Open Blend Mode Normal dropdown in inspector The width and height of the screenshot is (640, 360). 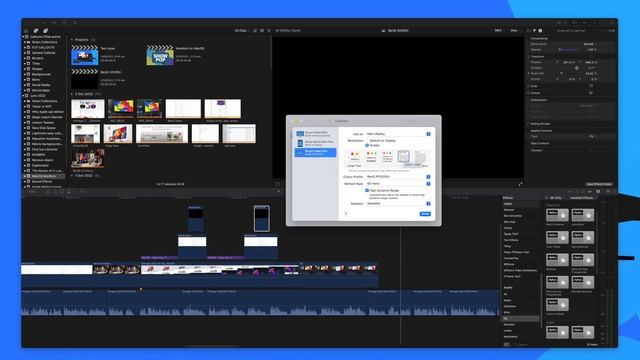[589, 44]
